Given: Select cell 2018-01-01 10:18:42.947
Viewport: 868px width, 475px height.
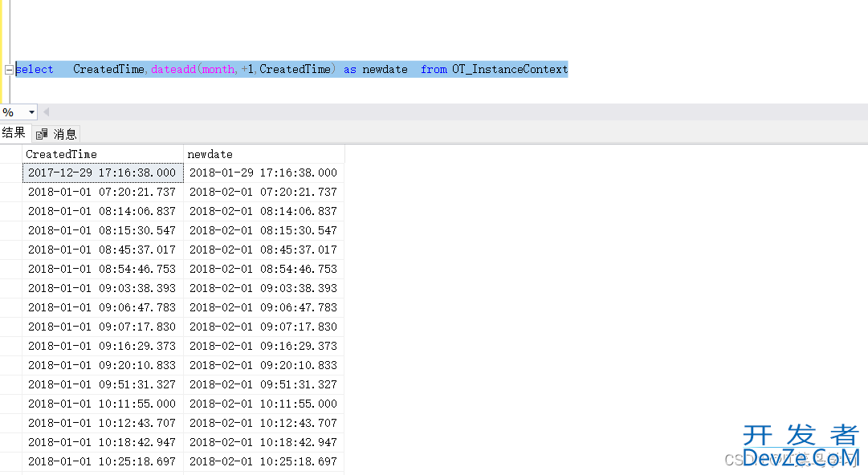Looking at the screenshot, I should click(x=103, y=442).
